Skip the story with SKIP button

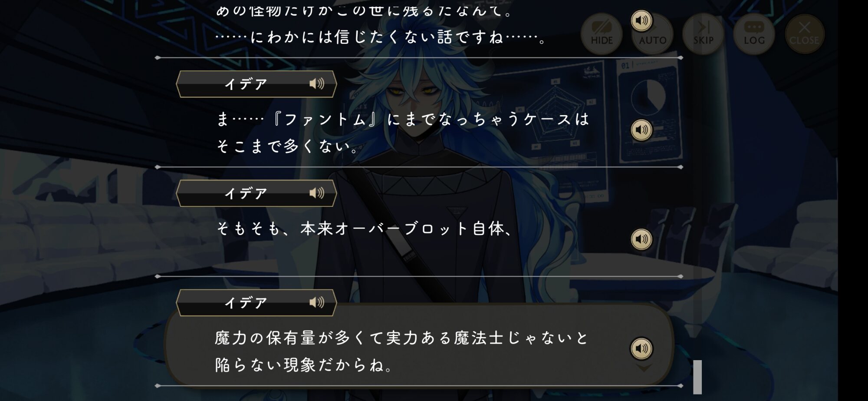pyautogui.click(x=703, y=34)
